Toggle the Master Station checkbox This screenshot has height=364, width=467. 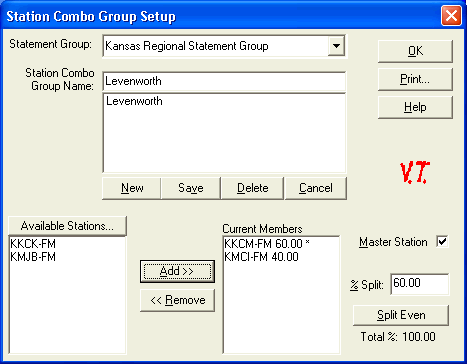[442, 242]
